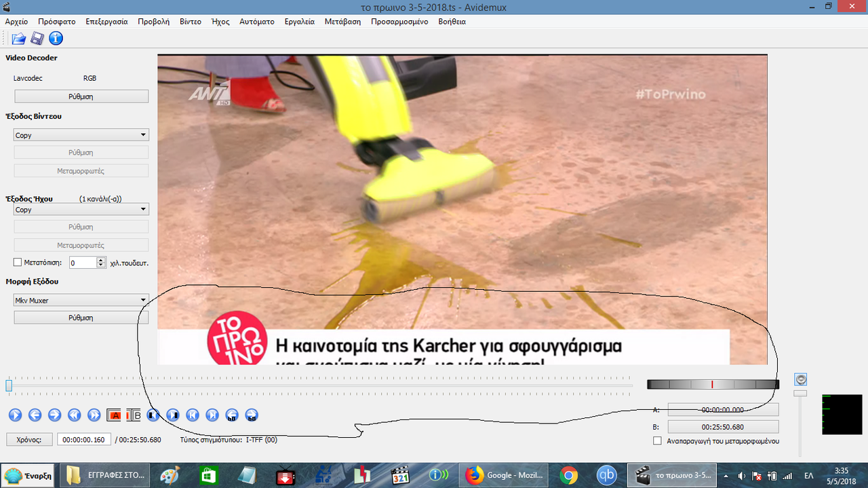Image resolution: width=868 pixels, height=488 pixels.
Task: Open Εργαλεία menu
Action: click(x=299, y=22)
